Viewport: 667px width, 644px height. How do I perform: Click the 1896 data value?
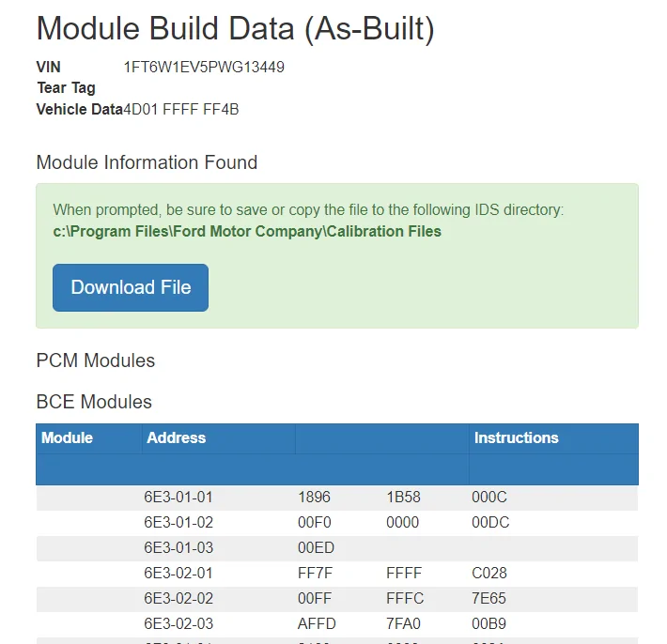[314, 498]
